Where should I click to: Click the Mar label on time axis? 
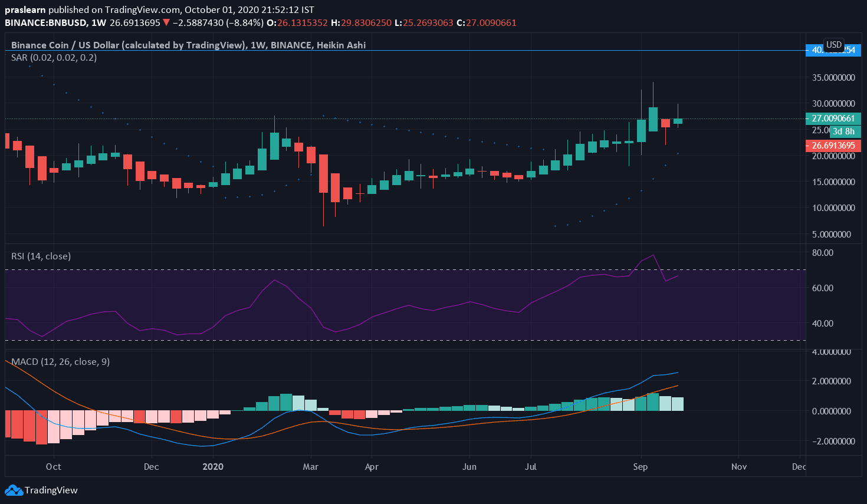(310, 467)
